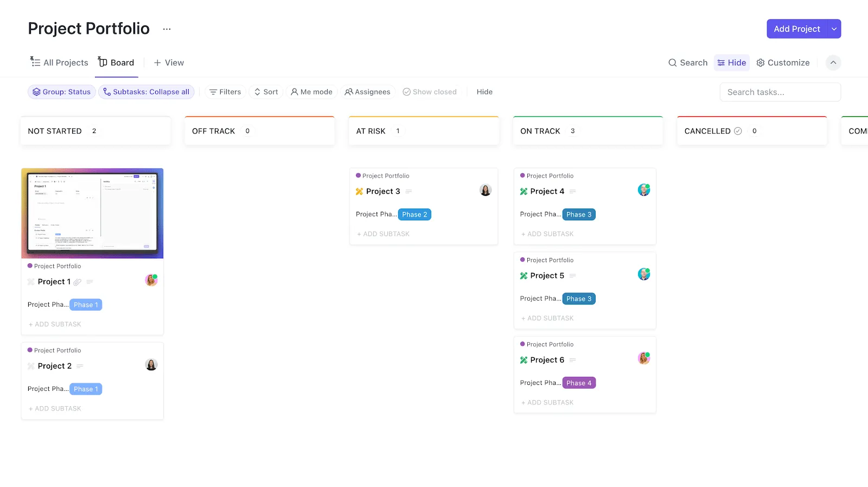Add a subtask to Project 2

(55, 408)
